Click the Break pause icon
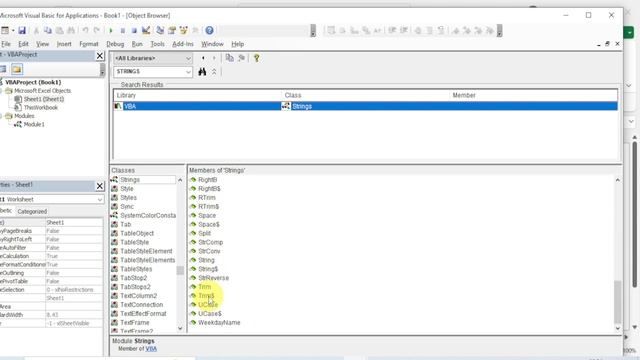This screenshot has width=640, height=360. coord(122,31)
